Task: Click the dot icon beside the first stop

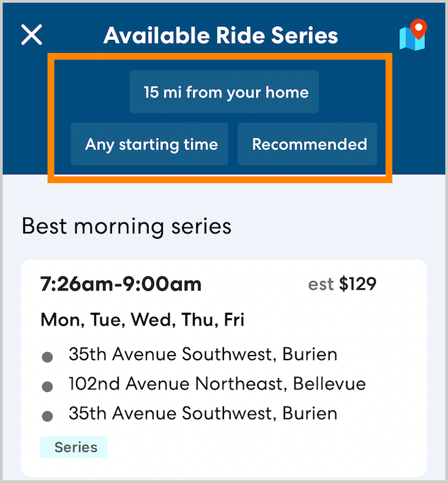Action: point(48,357)
